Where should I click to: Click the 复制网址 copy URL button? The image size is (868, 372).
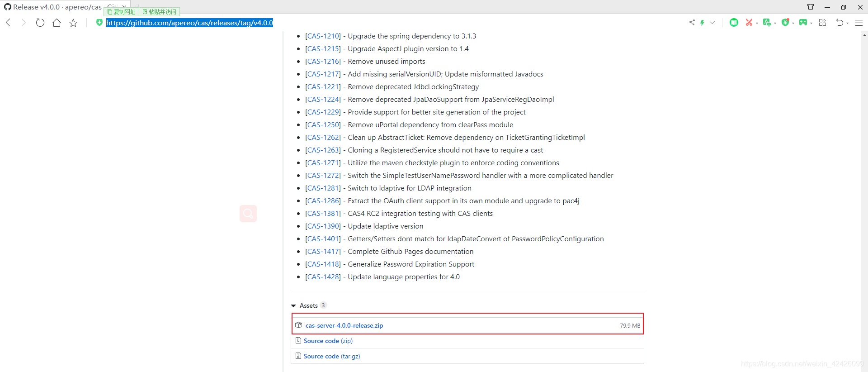coord(122,12)
